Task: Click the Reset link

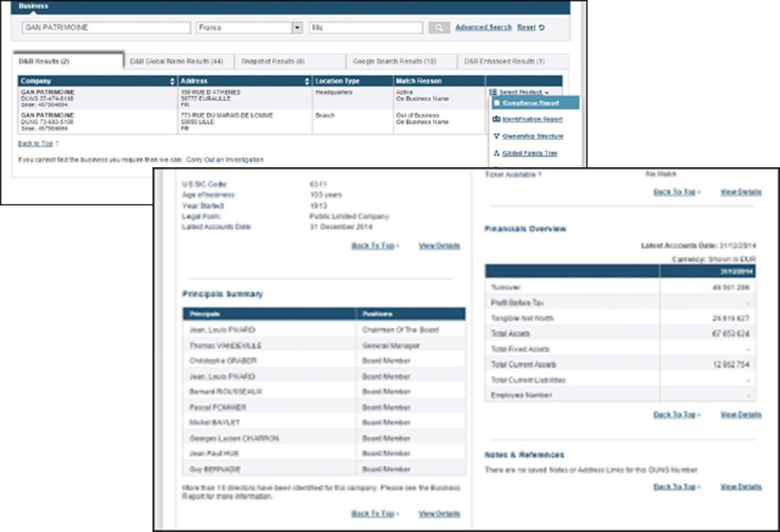Action: point(530,27)
